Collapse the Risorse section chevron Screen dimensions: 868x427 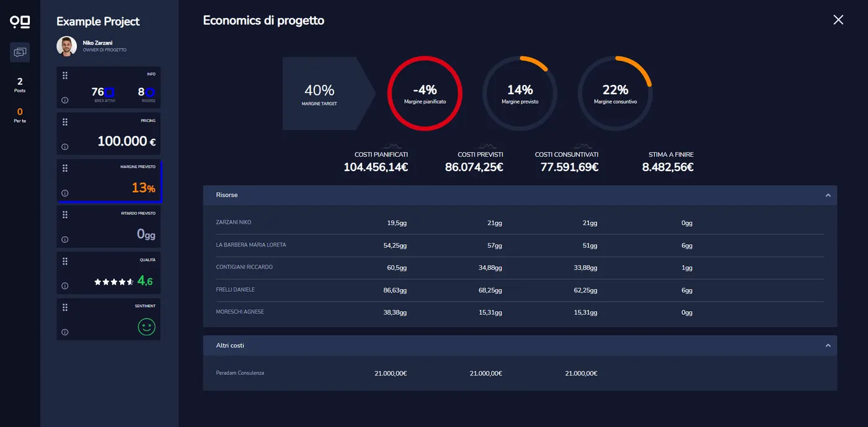[828, 195]
